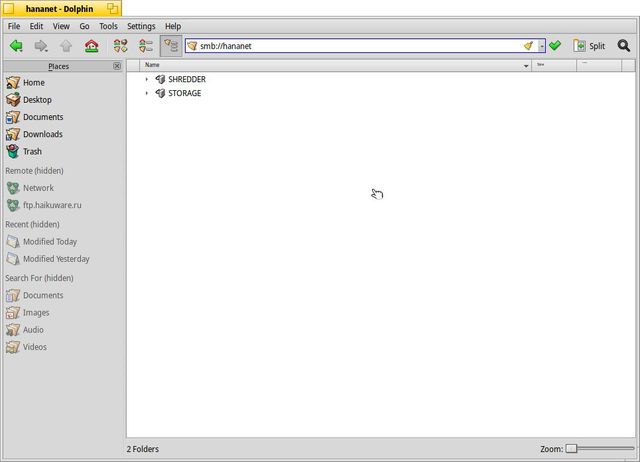Open the search magnifier tool

[624, 46]
